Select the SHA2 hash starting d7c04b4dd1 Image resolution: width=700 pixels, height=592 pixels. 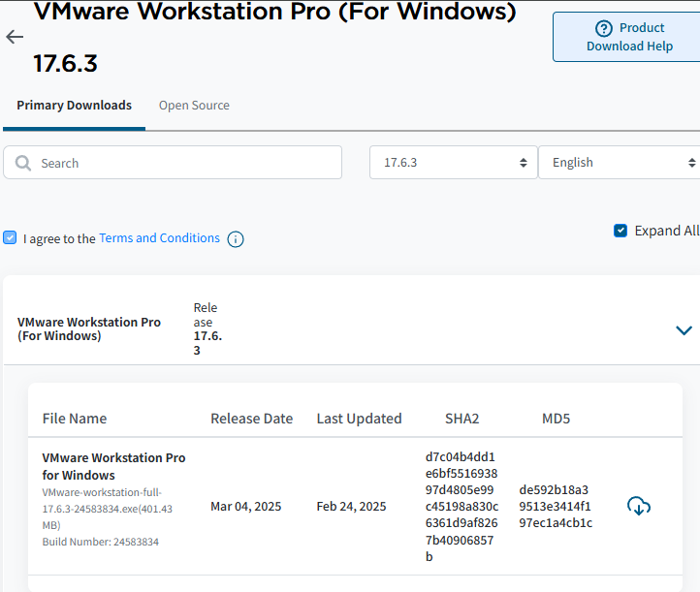pos(461,507)
